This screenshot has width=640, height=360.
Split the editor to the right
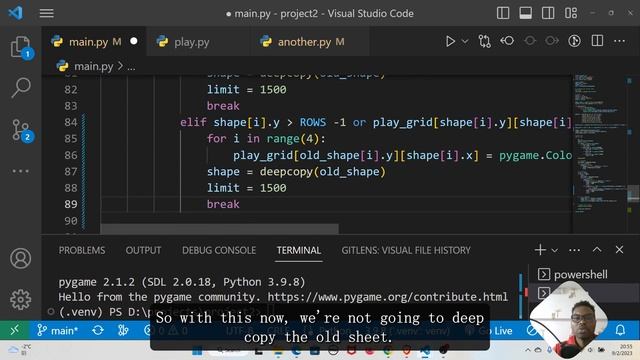[x=597, y=41]
